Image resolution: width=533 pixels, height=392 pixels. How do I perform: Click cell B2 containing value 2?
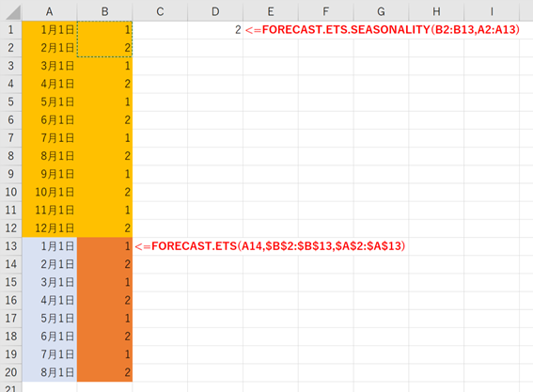[x=104, y=48]
